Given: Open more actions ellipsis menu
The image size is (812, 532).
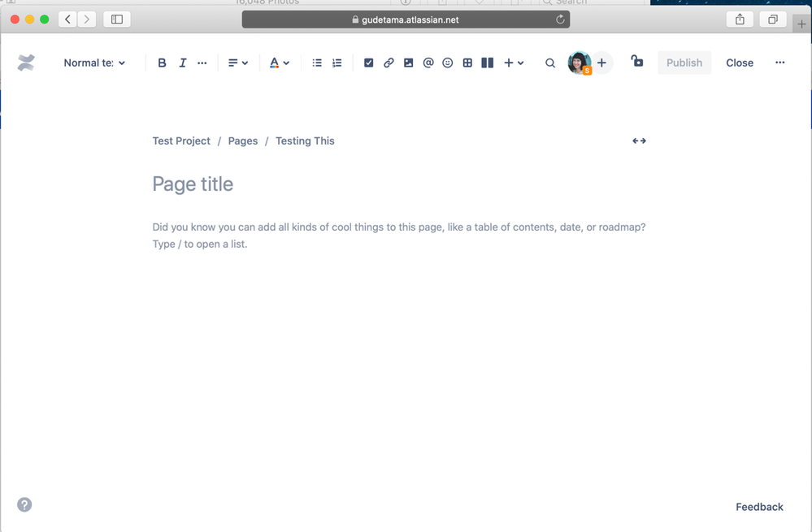Looking at the screenshot, I should [779, 63].
